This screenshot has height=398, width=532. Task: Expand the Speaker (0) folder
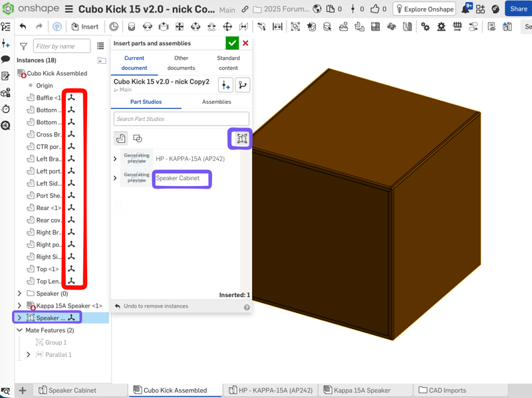(x=19, y=293)
